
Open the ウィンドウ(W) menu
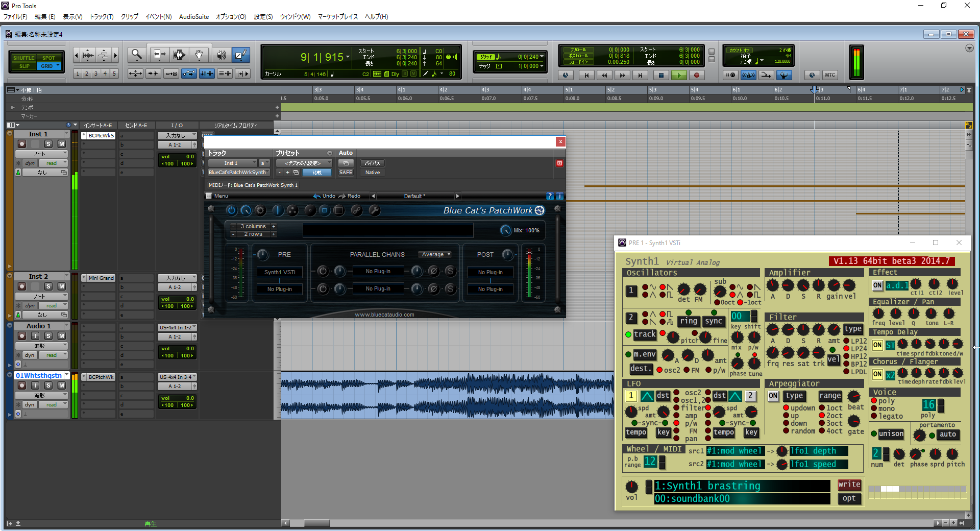point(296,17)
